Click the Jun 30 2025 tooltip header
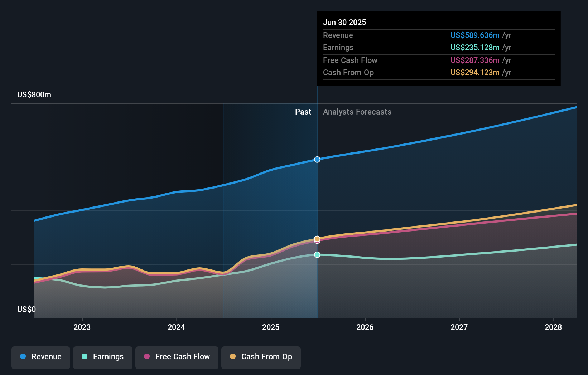588x375 pixels. (344, 22)
